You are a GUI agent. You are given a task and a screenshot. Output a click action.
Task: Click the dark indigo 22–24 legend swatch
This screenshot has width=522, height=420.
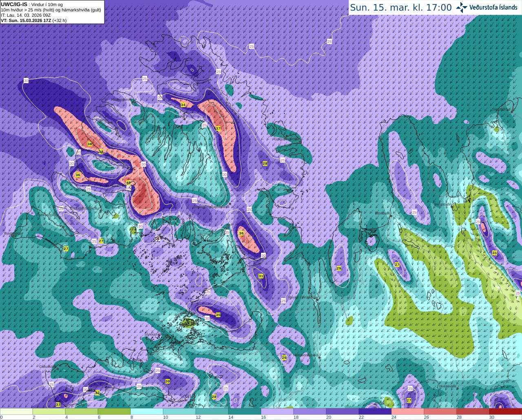(x=375, y=411)
